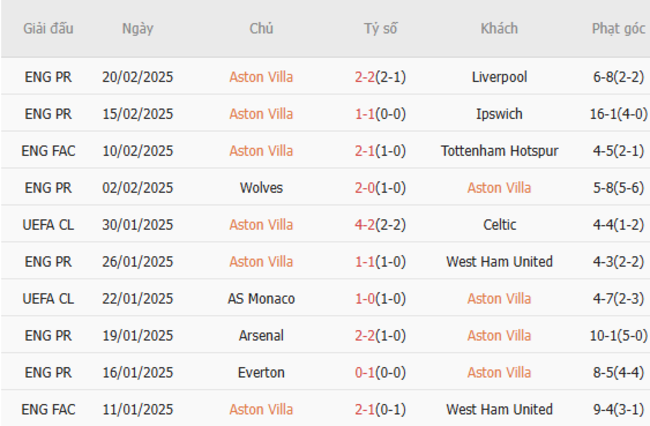Screen dimensions: 650x426
Task: Select Tottenham Hotspur in the away column
Action: [499, 151]
